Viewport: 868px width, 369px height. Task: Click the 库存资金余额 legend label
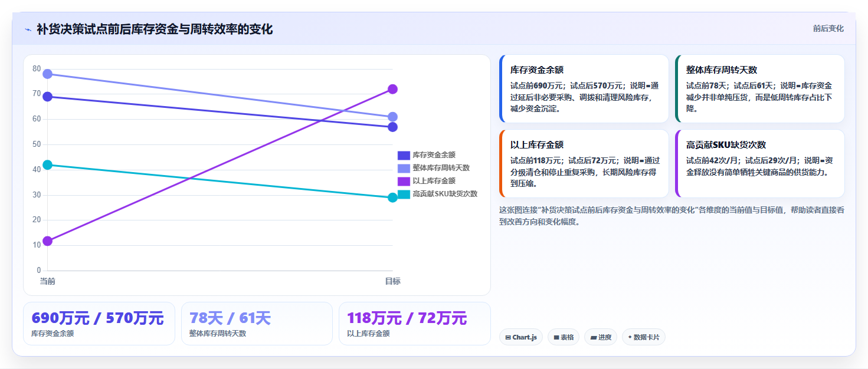pos(434,155)
